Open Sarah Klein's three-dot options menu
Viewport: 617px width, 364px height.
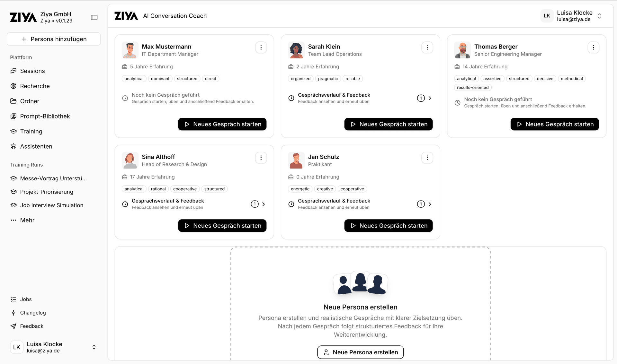tap(427, 48)
